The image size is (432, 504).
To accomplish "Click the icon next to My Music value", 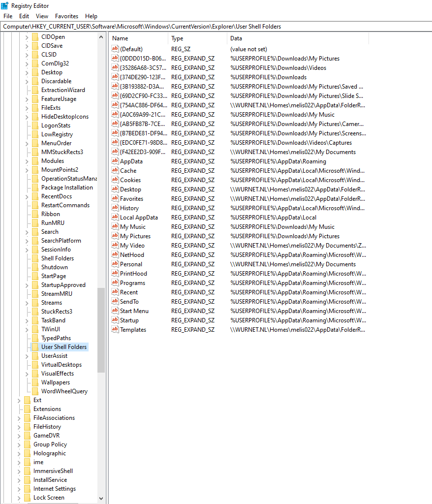I will click(115, 226).
